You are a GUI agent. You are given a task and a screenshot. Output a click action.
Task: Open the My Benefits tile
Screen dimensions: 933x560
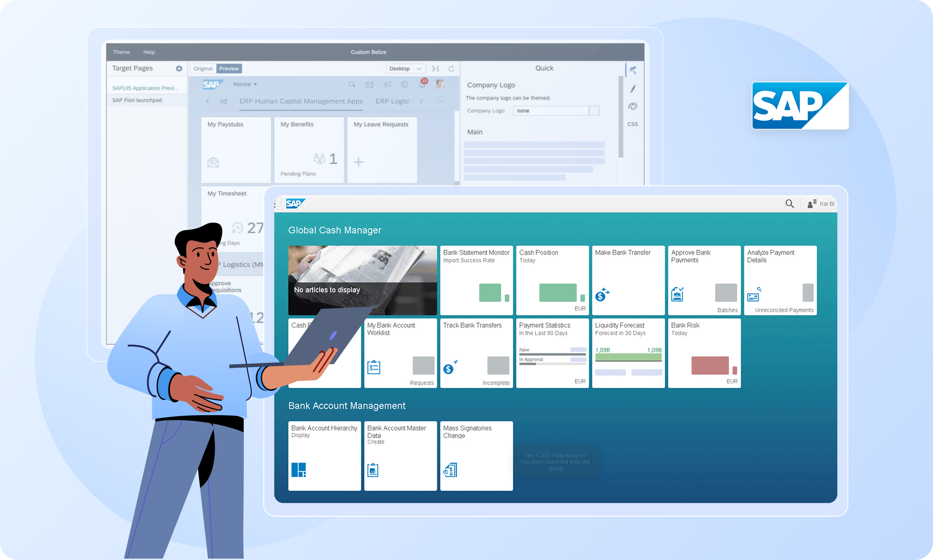[x=309, y=150]
